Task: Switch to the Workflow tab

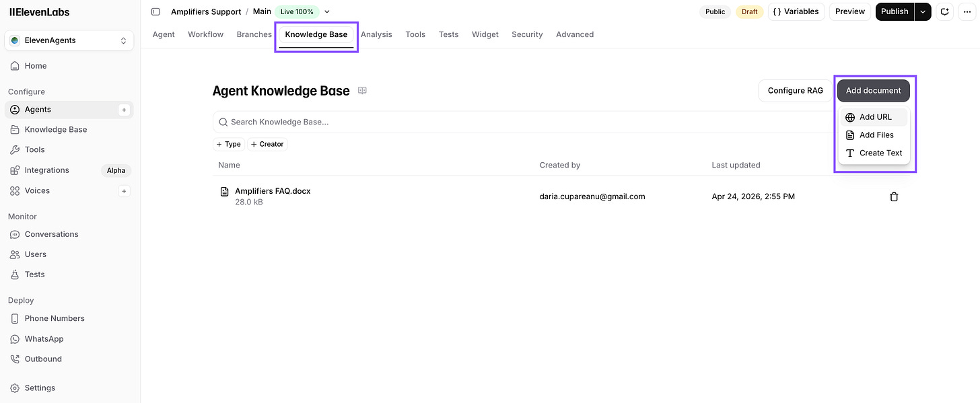Action: (205, 34)
